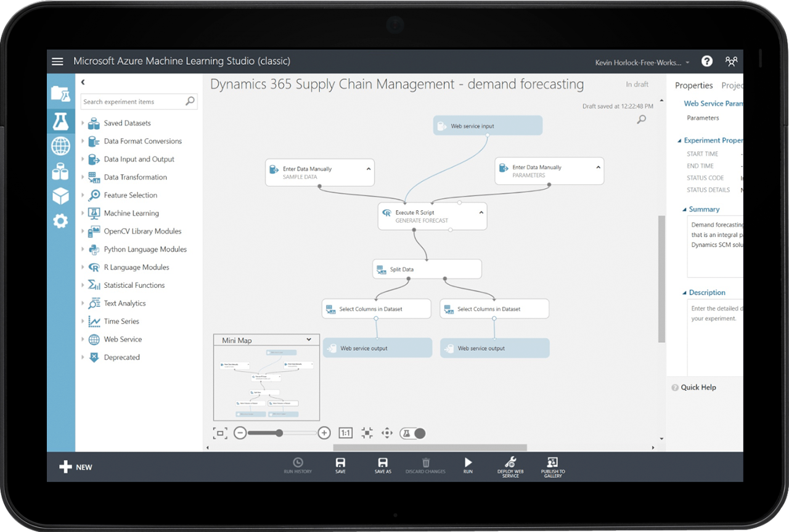
Task: Select the left Select Columns in Dataset module
Action: click(377, 309)
